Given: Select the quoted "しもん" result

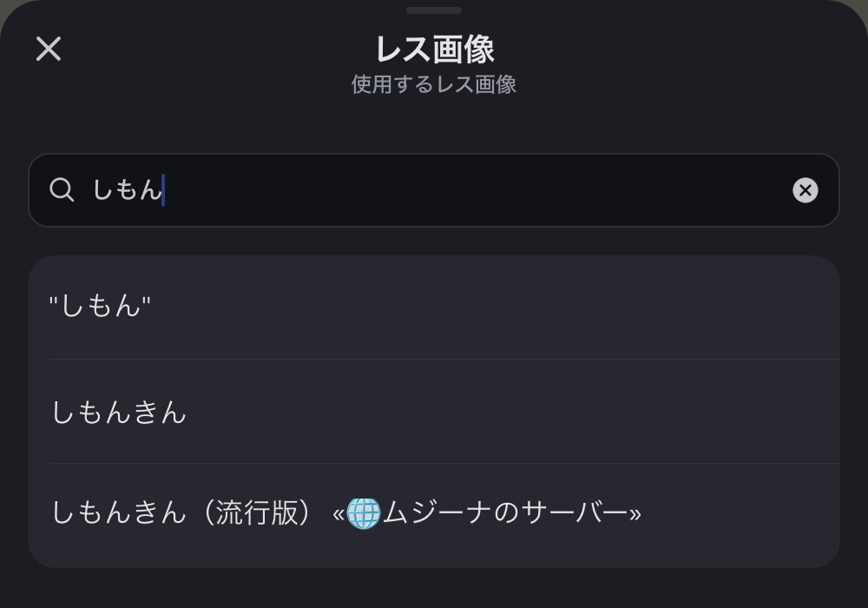Looking at the screenshot, I should [100, 306].
